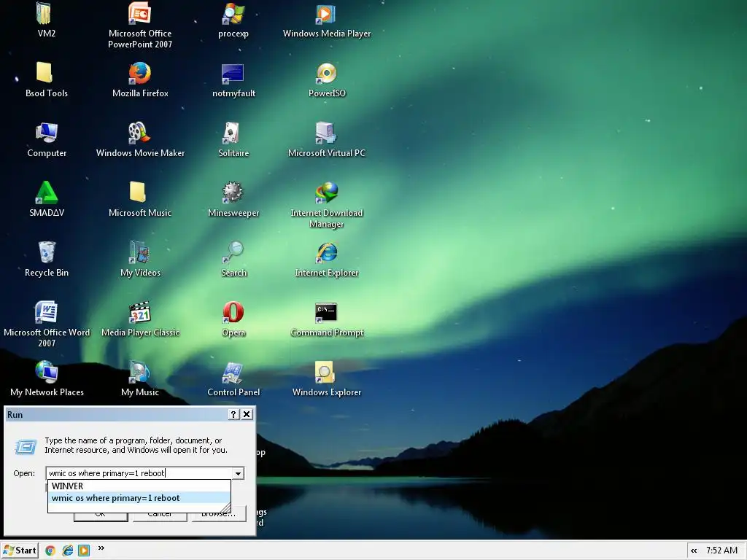The image size is (747, 560).
Task: Click the Internet Download Manager icon
Action: [326, 192]
